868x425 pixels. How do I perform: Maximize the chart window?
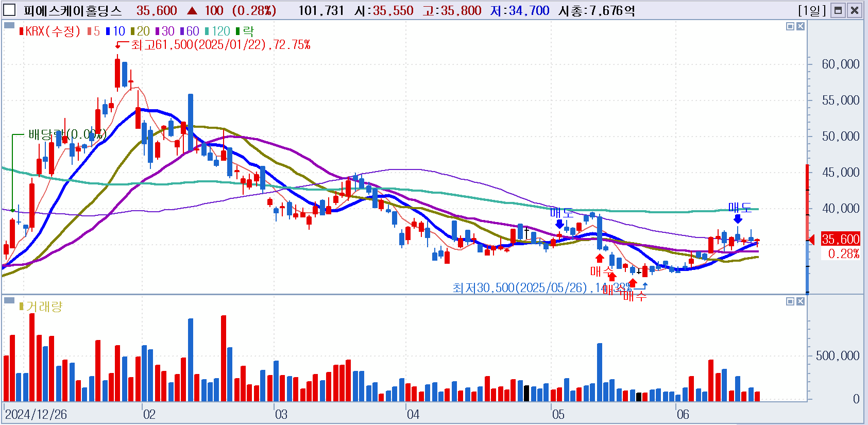click(838, 10)
